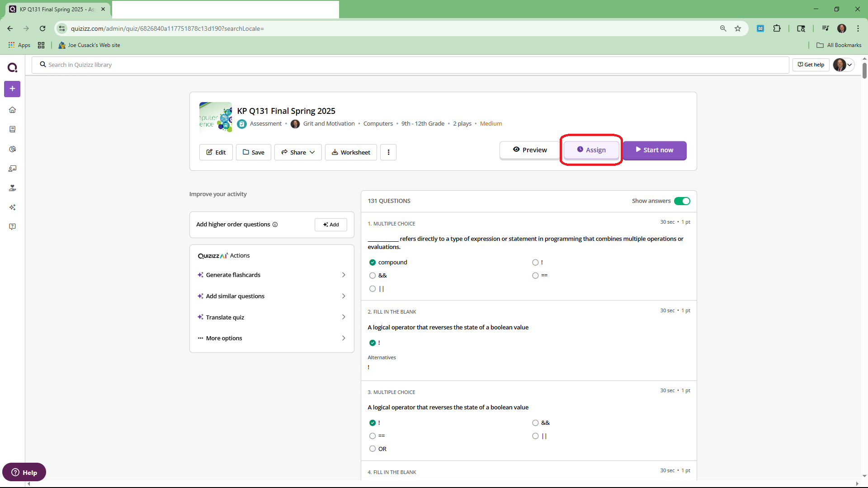The height and width of the screenshot is (488, 868).
Task: Select the && radio option in question 1
Action: click(x=373, y=276)
